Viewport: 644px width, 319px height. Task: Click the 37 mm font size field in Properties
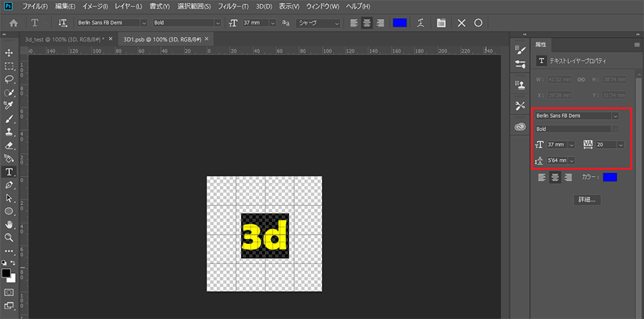click(x=557, y=144)
